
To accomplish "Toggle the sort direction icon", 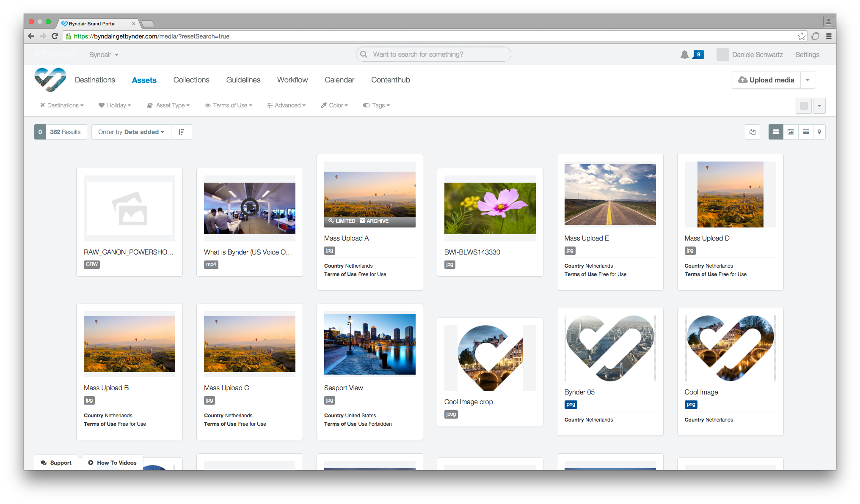I will click(181, 132).
